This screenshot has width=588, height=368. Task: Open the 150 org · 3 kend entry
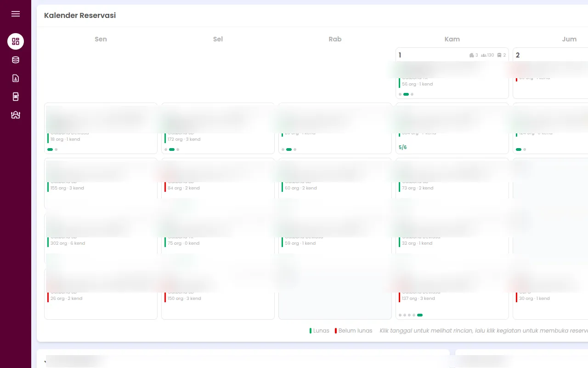(184, 299)
